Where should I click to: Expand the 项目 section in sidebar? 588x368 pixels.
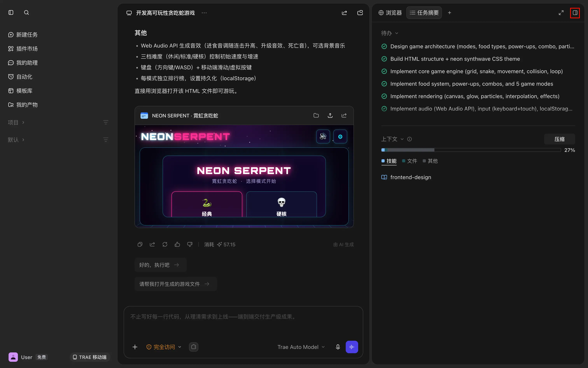coord(16,122)
